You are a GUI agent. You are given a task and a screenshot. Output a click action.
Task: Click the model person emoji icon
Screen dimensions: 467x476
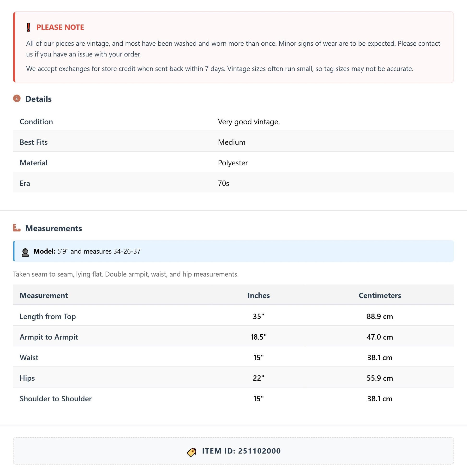(25, 253)
